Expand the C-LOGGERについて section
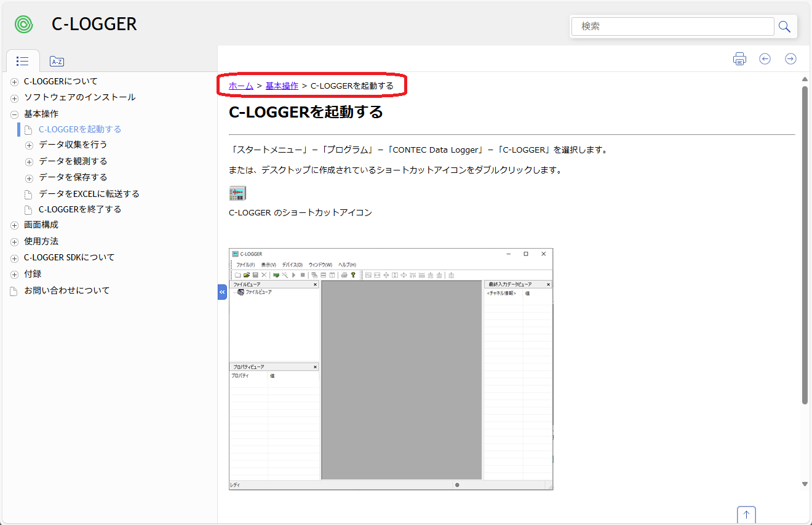This screenshot has height=525, width=812. click(x=14, y=82)
